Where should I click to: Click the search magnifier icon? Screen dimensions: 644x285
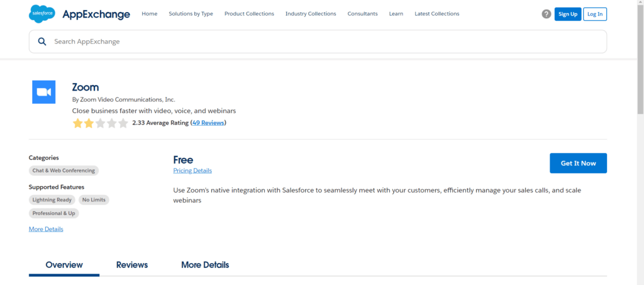tap(42, 42)
